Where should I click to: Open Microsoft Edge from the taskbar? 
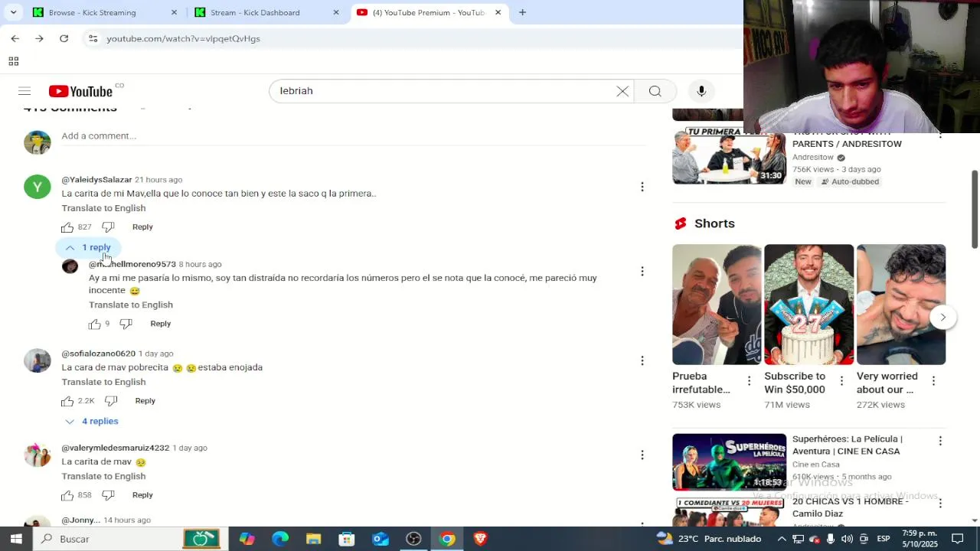pos(280,539)
